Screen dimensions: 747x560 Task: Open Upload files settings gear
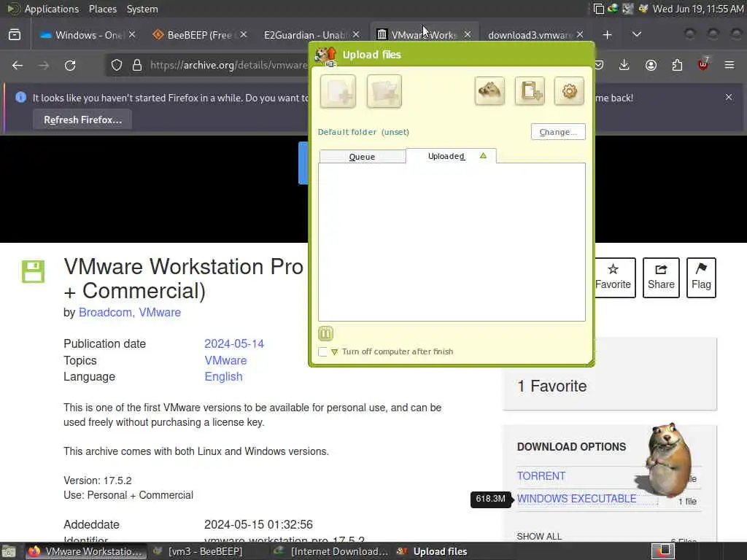[569, 91]
